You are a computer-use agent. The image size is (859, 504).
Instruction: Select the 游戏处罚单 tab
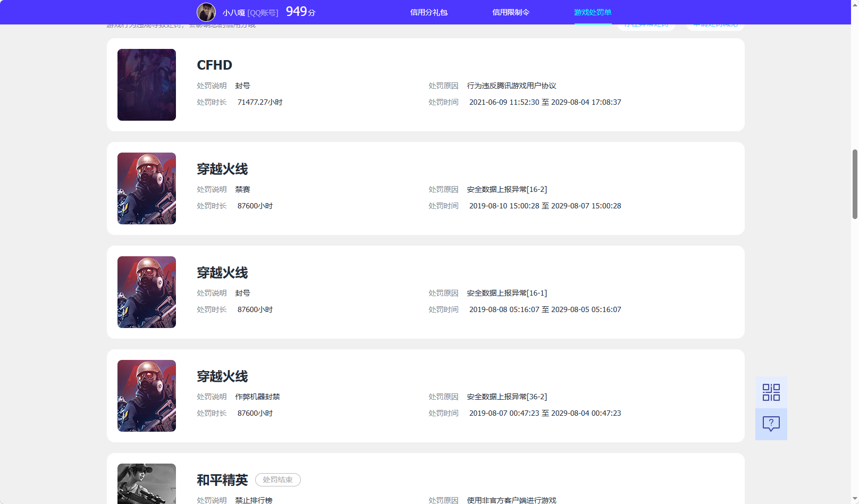click(x=593, y=12)
